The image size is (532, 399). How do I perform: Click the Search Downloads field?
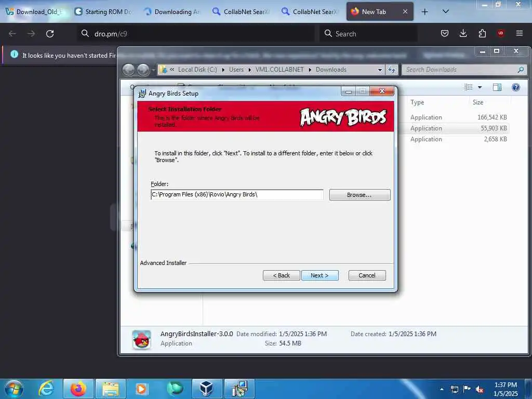pos(464,70)
